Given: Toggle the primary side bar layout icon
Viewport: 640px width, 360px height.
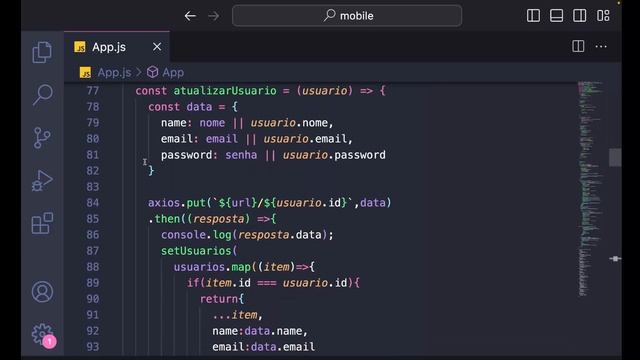Looking at the screenshot, I should (x=533, y=16).
